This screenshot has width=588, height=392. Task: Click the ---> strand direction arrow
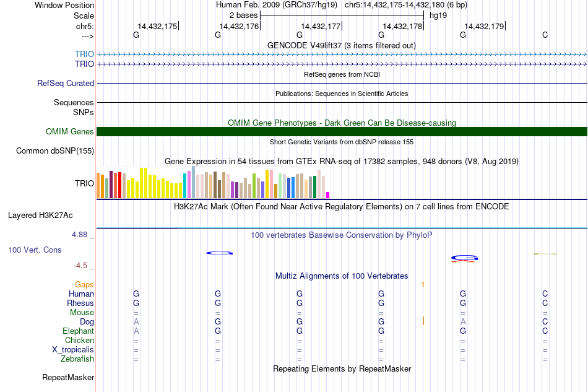(87, 36)
